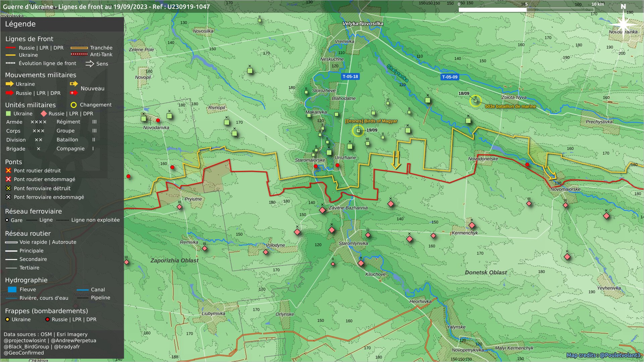Click the '@projectowlosint | @AndrewPerpetua' credit line

pyautogui.click(x=50, y=341)
